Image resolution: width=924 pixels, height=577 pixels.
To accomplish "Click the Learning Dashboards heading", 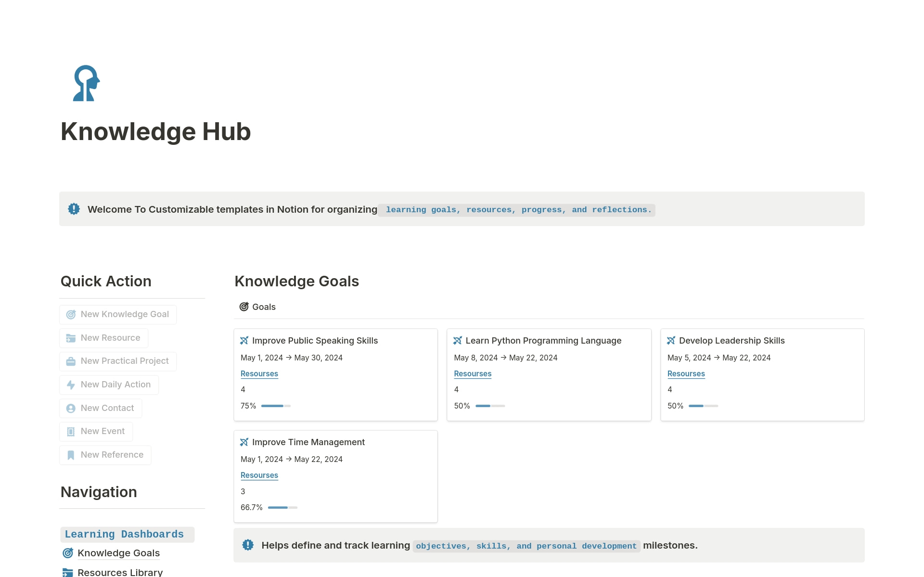I will coord(124,534).
